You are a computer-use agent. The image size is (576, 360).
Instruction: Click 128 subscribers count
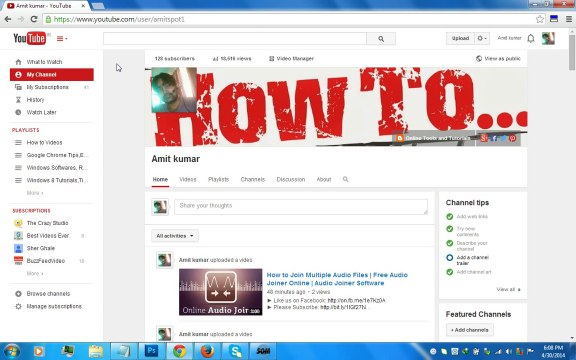click(x=174, y=58)
